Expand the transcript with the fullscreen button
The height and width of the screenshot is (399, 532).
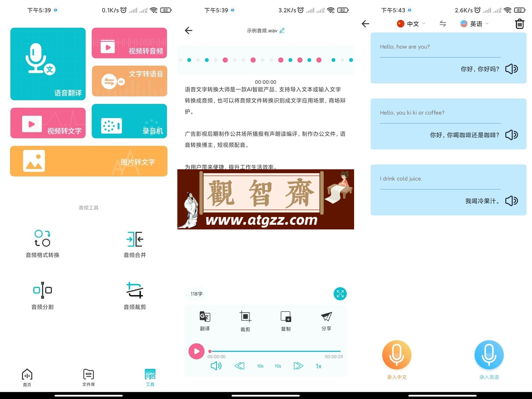point(340,294)
